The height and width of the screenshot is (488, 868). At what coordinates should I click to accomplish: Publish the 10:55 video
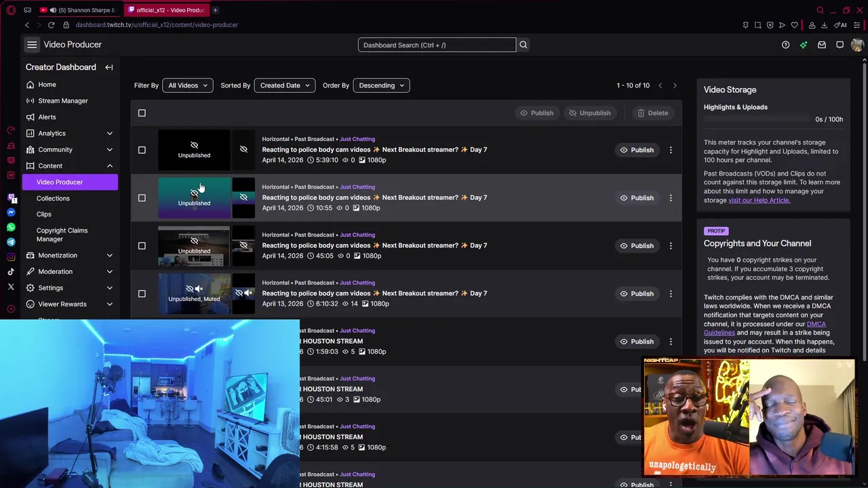pos(637,198)
